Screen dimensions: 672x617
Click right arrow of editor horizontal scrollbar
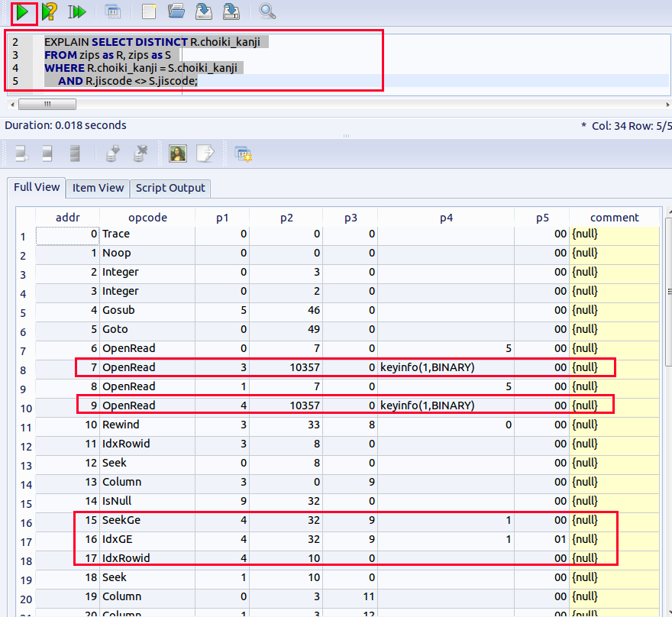click(x=667, y=104)
